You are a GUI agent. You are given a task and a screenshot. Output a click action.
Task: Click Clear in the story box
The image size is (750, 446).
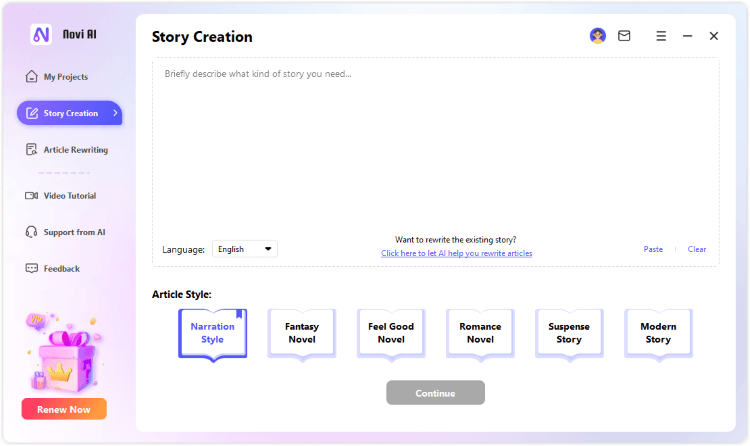click(x=697, y=249)
